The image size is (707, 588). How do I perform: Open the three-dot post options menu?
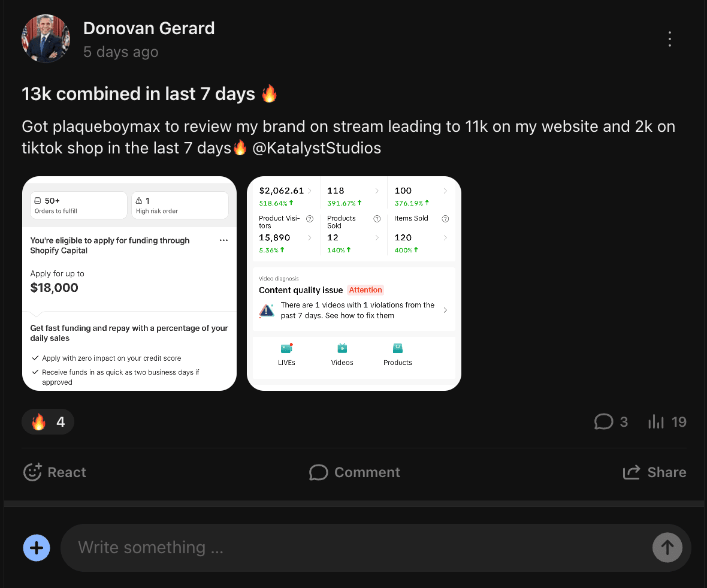[670, 40]
